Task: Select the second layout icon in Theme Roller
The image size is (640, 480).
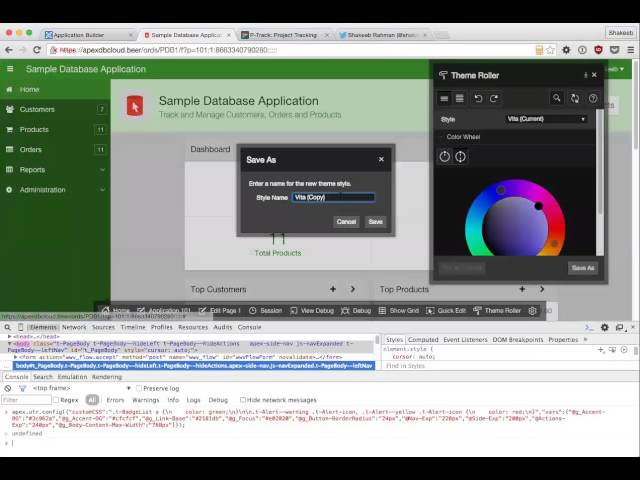Action: (x=460, y=98)
